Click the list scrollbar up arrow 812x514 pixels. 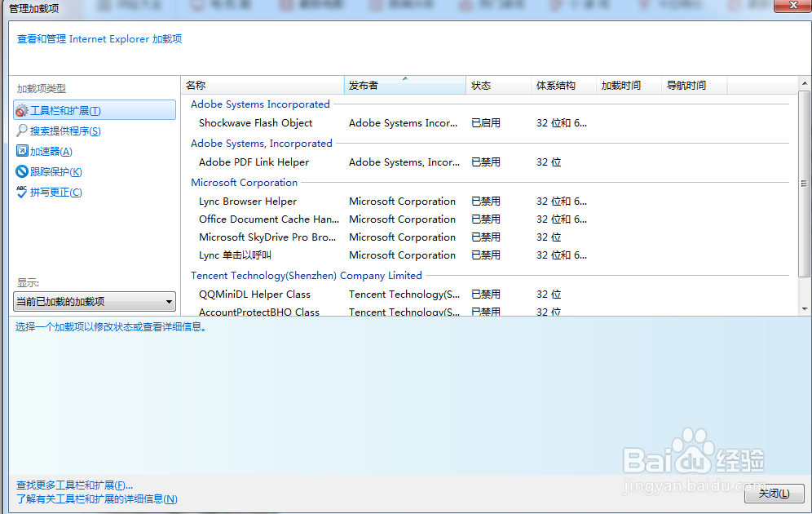(804, 83)
